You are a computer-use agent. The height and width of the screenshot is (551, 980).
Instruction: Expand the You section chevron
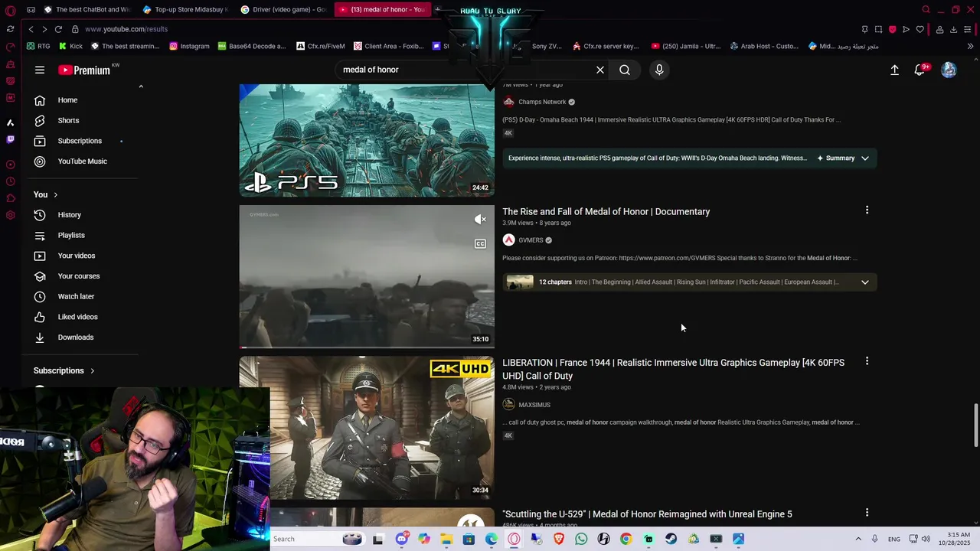55,194
